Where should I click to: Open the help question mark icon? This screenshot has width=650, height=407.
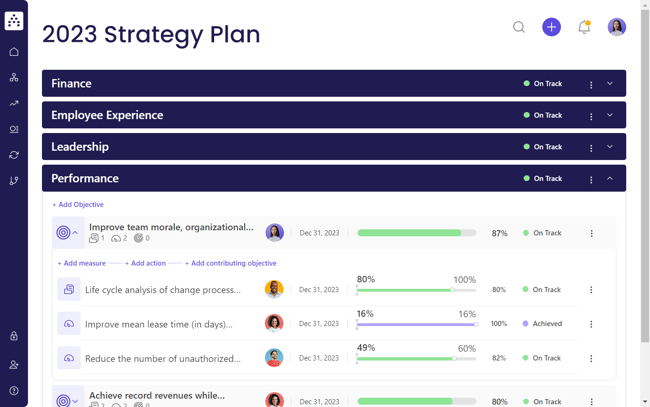point(14,391)
